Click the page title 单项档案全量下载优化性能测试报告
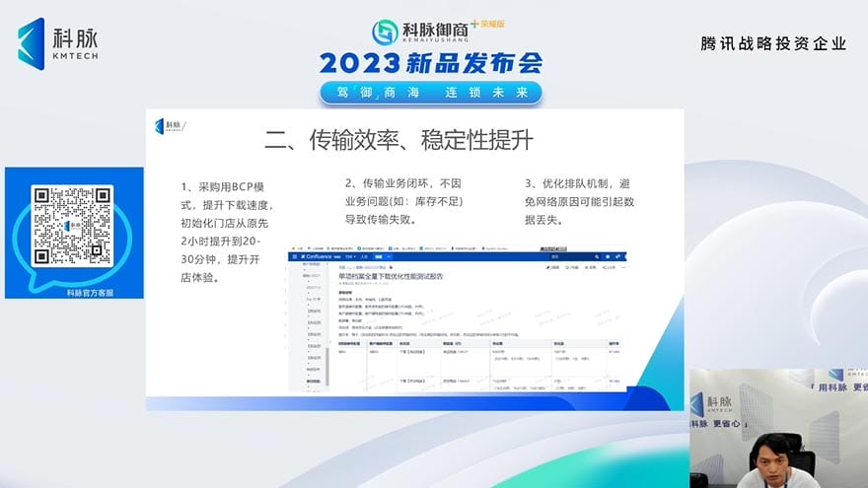The height and width of the screenshot is (488, 868). tap(391, 276)
